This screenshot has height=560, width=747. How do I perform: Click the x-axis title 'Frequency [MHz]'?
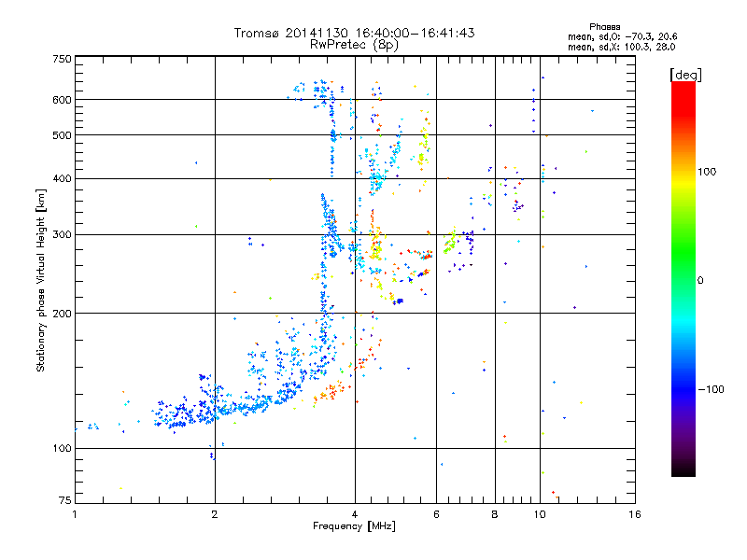tap(354, 526)
